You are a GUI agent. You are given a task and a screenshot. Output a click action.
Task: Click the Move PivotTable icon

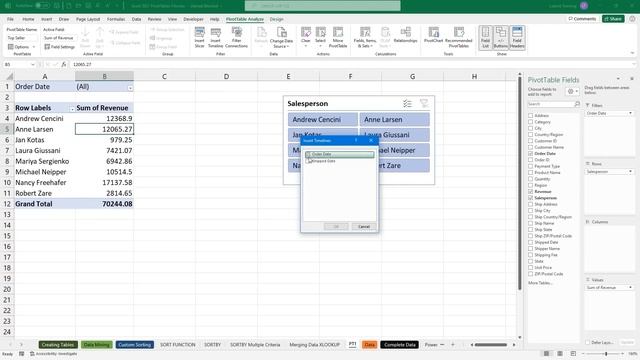click(338, 37)
